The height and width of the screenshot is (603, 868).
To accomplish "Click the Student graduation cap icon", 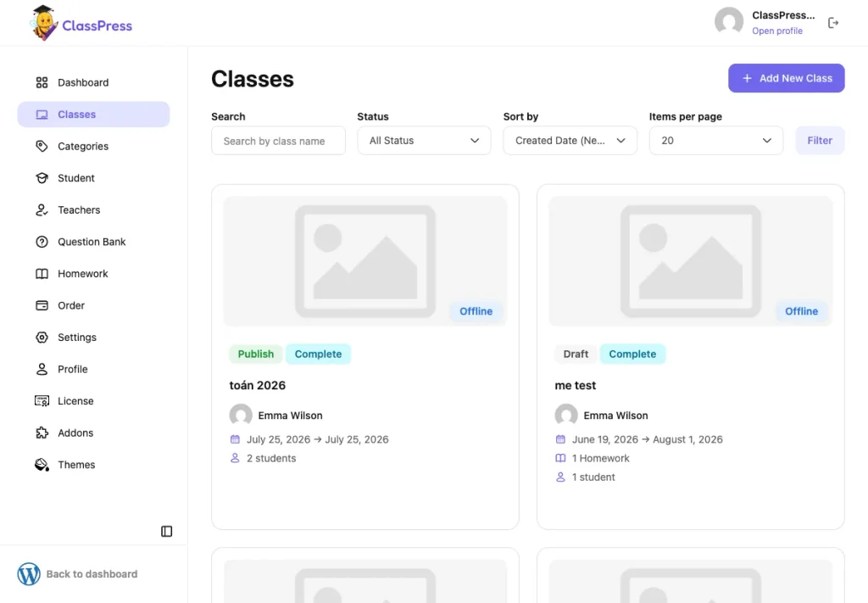I will tap(42, 178).
